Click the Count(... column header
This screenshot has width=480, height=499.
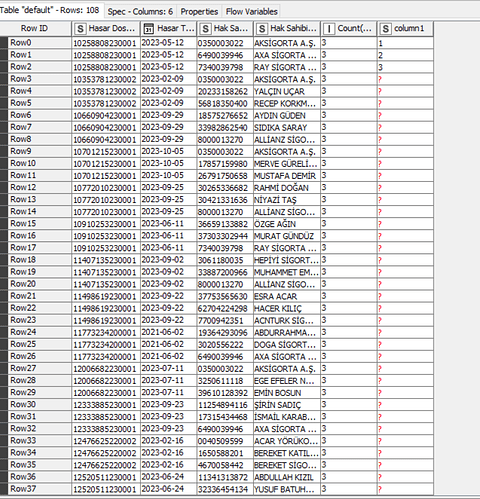tap(349, 29)
